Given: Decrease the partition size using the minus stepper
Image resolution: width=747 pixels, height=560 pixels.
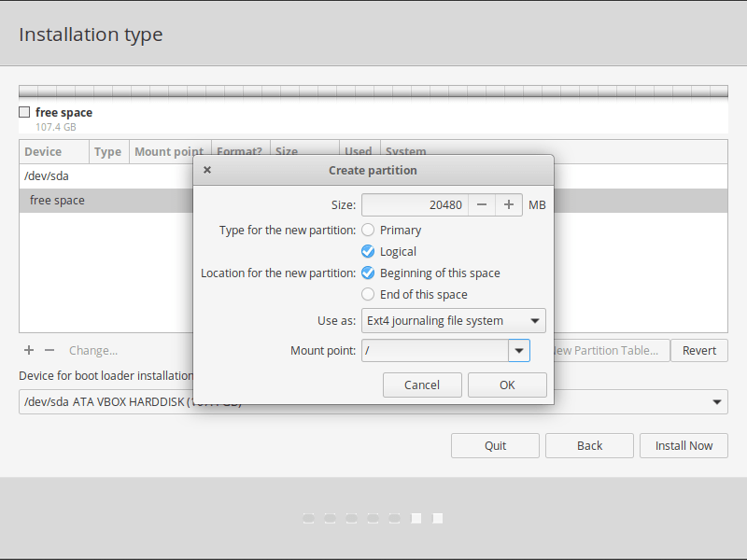Looking at the screenshot, I should click(482, 204).
